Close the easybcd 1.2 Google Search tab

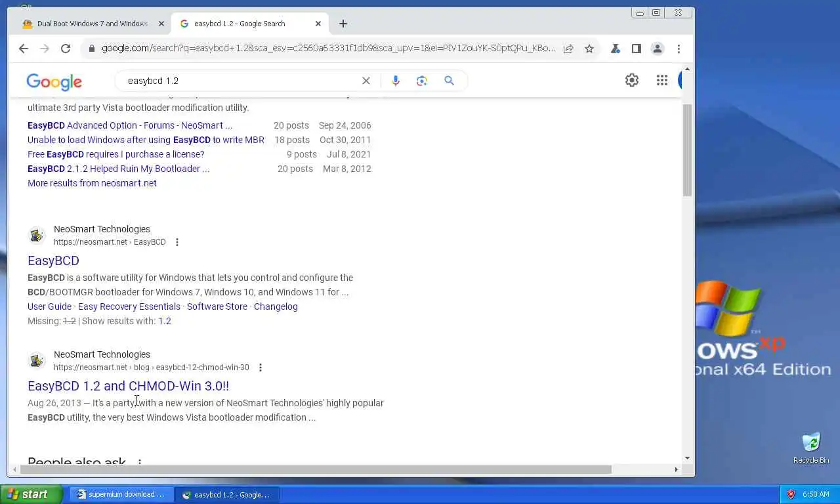[318, 24]
